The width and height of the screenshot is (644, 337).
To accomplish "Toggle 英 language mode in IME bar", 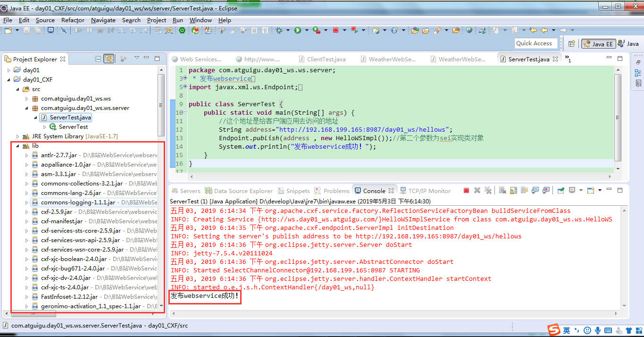I will coord(566,330).
